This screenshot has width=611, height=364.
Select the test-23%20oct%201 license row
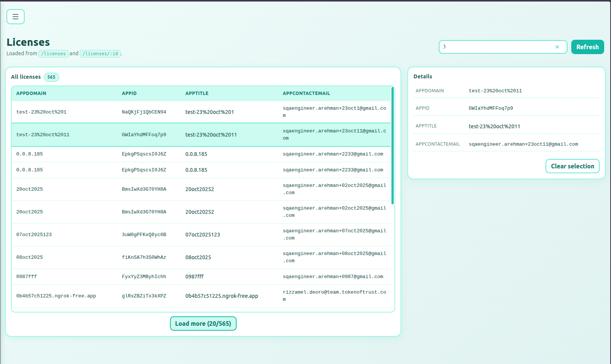(x=201, y=112)
